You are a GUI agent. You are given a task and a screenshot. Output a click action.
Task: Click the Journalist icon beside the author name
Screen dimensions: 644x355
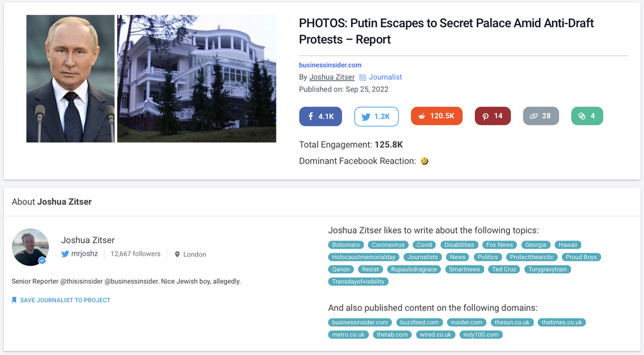pyautogui.click(x=363, y=77)
